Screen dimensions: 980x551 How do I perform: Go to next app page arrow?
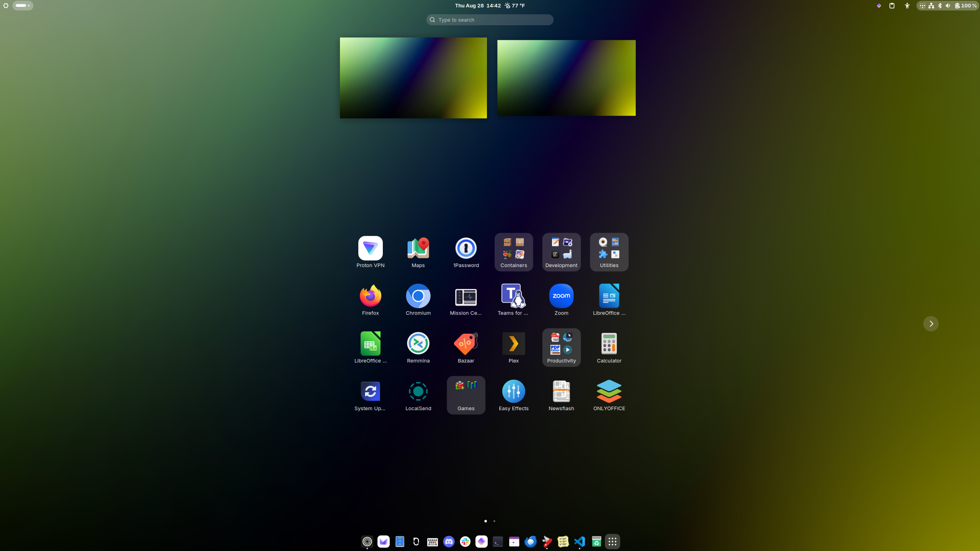(931, 324)
